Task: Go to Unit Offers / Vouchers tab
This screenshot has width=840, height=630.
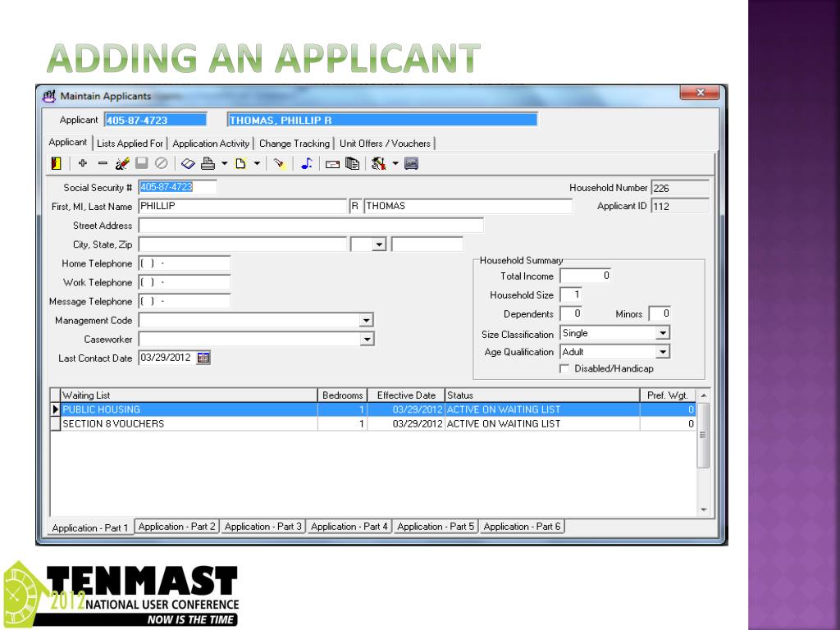Action: (385, 144)
